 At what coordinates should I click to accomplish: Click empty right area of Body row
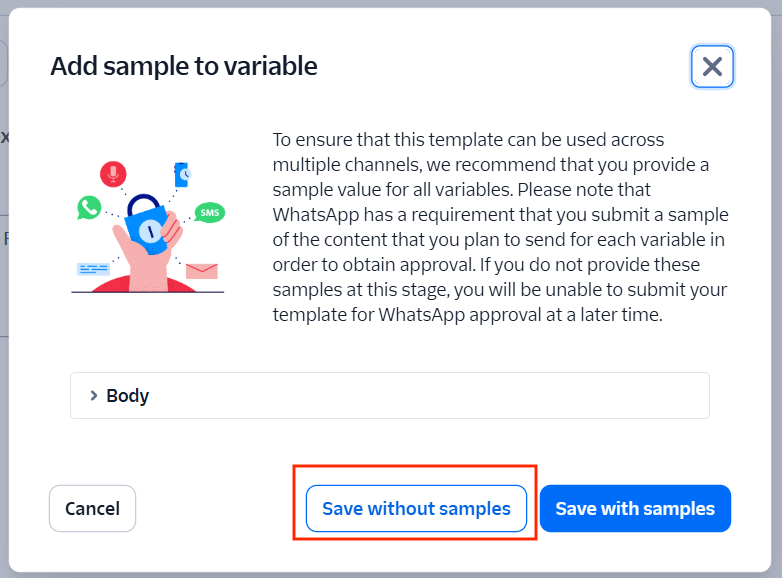(x=500, y=396)
